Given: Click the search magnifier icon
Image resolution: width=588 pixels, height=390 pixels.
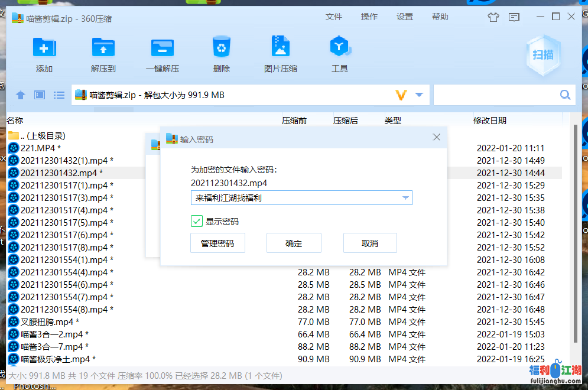Looking at the screenshot, I should click(x=565, y=95).
